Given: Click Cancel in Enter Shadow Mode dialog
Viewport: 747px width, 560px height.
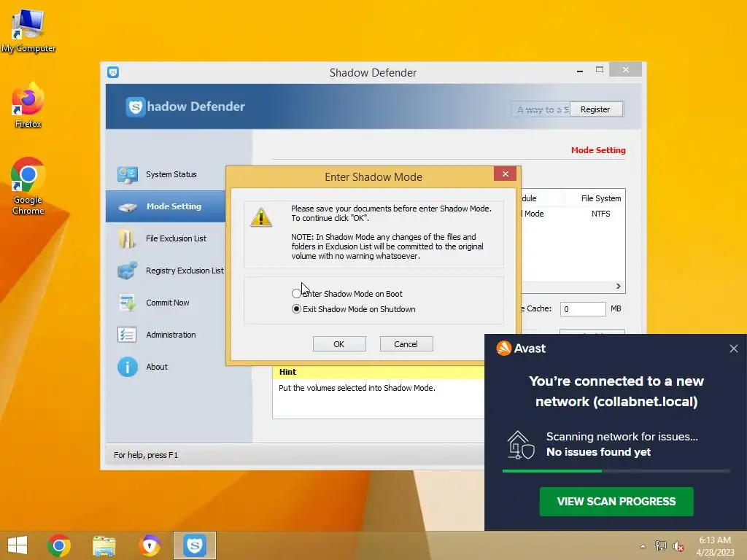Looking at the screenshot, I should [406, 344].
